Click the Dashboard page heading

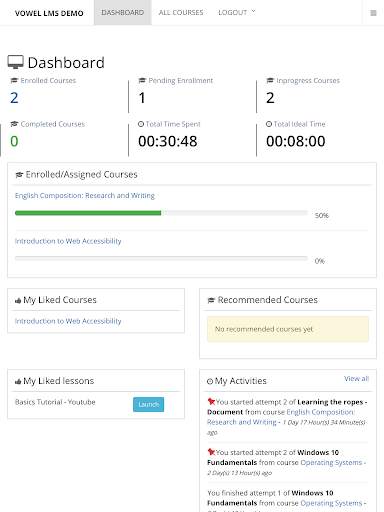[66, 63]
